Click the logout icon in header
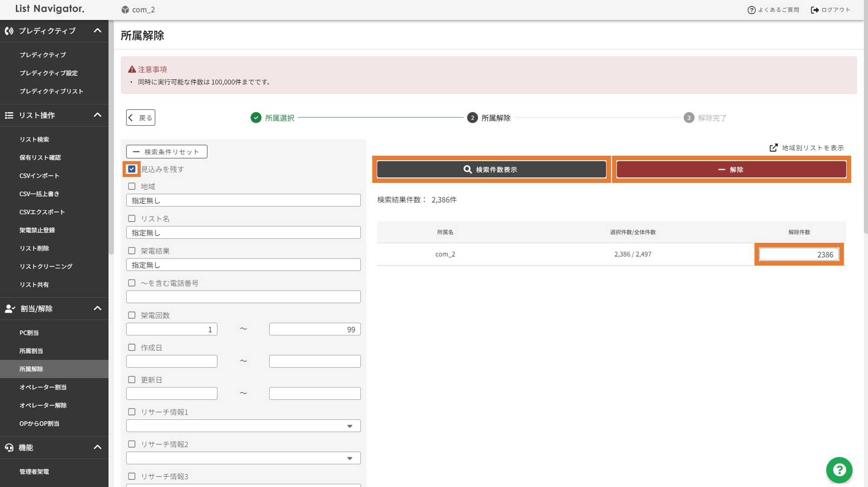 tap(815, 10)
